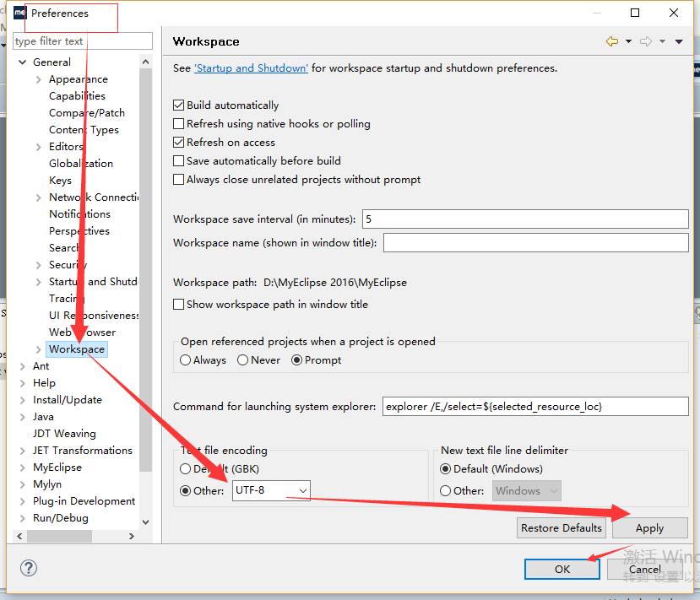Expand the Appearance tree node
The width and height of the screenshot is (700, 600).
[x=38, y=79]
